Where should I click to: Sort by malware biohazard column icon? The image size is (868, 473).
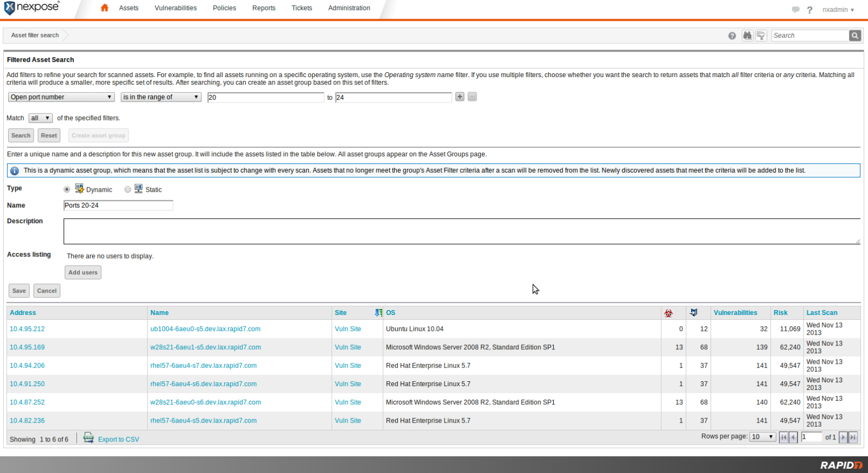pyautogui.click(x=668, y=313)
